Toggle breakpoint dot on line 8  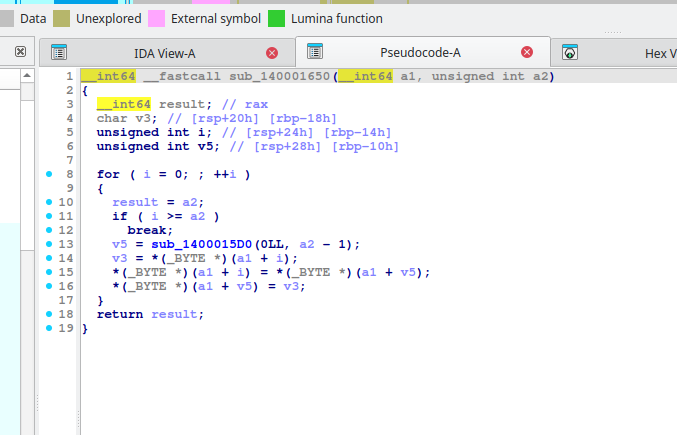coord(49,174)
